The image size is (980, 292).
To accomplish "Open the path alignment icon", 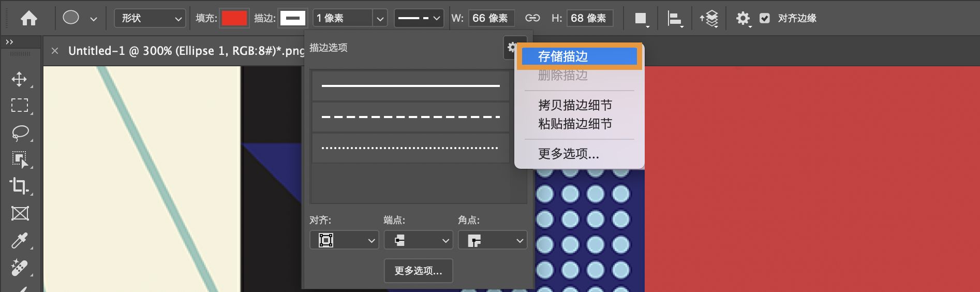I will tap(675, 19).
